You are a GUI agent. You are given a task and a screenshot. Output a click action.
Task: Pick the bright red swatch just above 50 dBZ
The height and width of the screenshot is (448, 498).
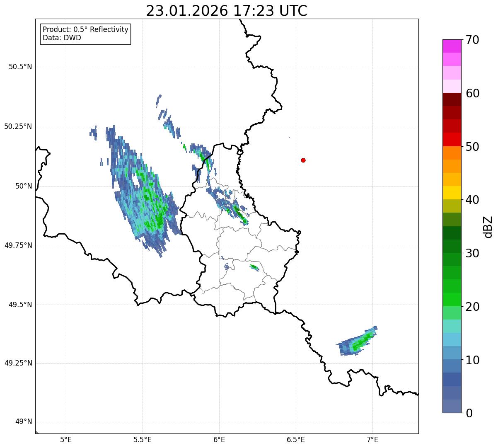[452, 139]
